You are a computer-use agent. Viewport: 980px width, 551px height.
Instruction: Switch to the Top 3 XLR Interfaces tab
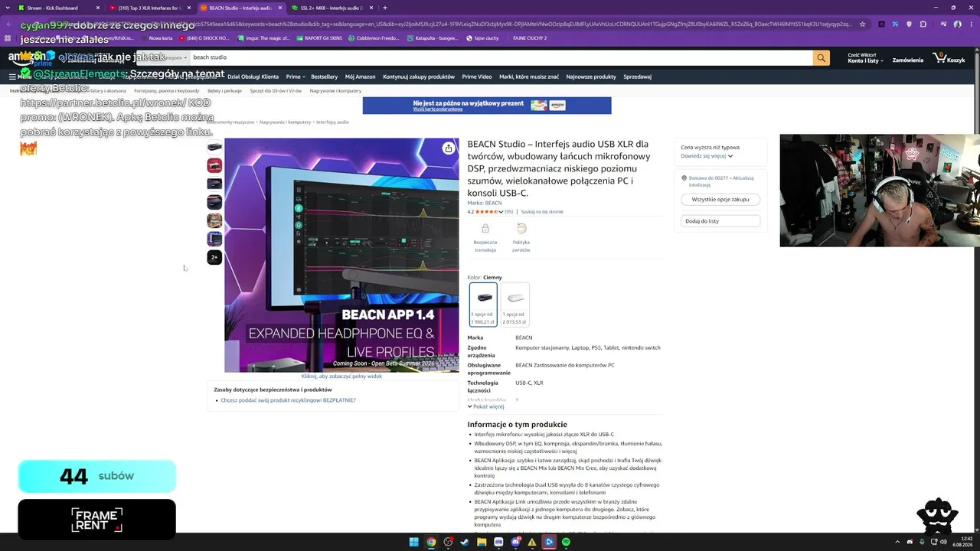point(150,8)
